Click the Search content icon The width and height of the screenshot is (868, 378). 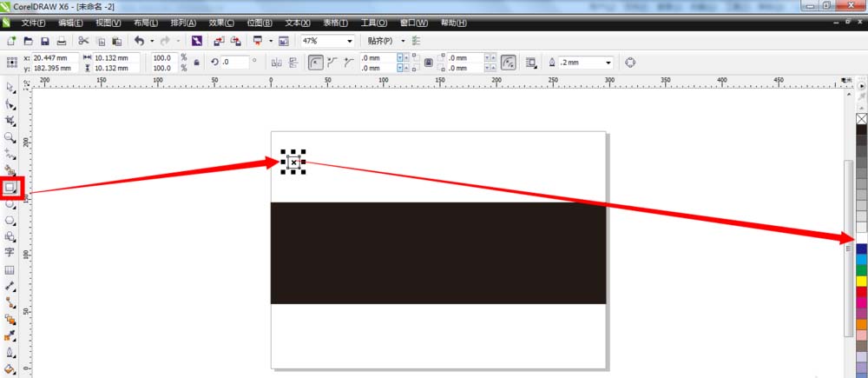pyautogui.click(x=196, y=41)
